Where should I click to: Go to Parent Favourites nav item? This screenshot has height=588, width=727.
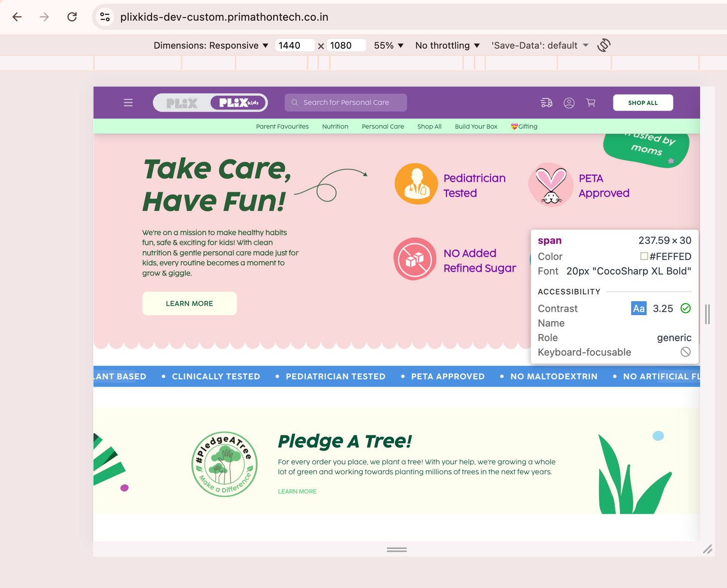click(282, 127)
